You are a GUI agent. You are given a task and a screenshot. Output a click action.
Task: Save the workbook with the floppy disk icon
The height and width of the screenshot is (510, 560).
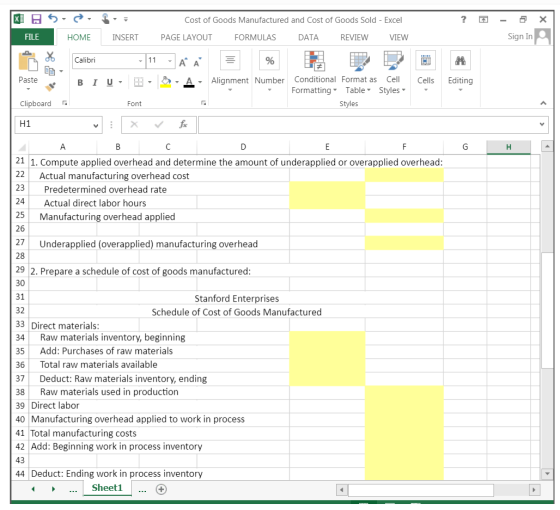(x=36, y=19)
